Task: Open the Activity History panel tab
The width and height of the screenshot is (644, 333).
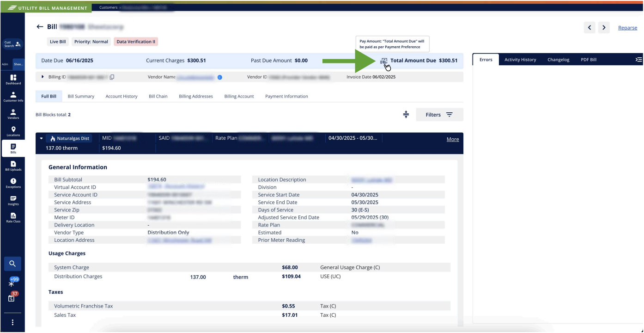Action: click(520, 60)
